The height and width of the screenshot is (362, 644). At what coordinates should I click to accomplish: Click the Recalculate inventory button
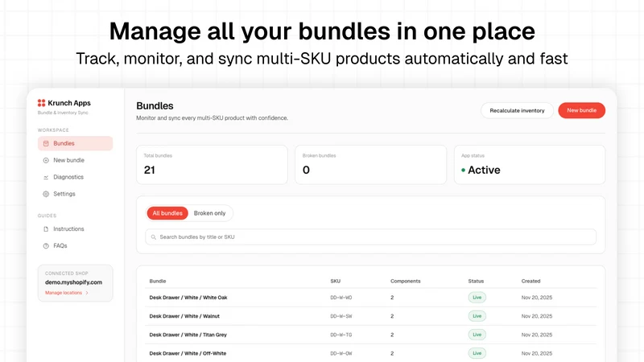click(x=517, y=110)
